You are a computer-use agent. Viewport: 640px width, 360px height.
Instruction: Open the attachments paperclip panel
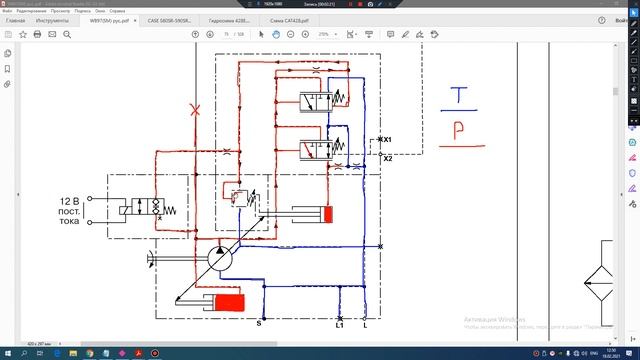tap(7, 84)
